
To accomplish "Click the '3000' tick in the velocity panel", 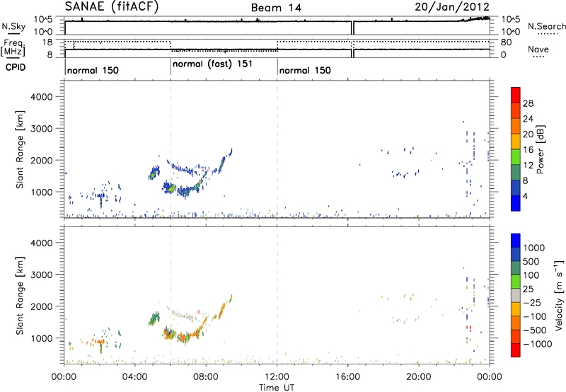I will pos(42,275).
